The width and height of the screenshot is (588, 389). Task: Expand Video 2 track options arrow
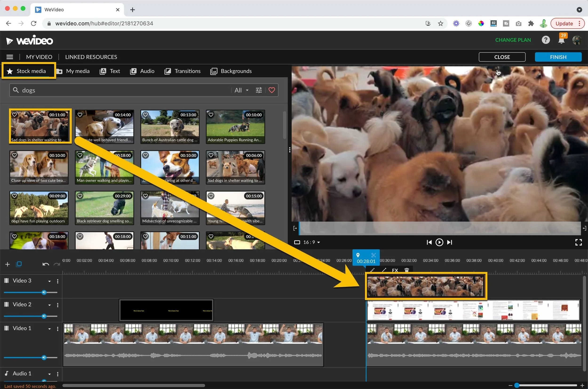(x=49, y=305)
